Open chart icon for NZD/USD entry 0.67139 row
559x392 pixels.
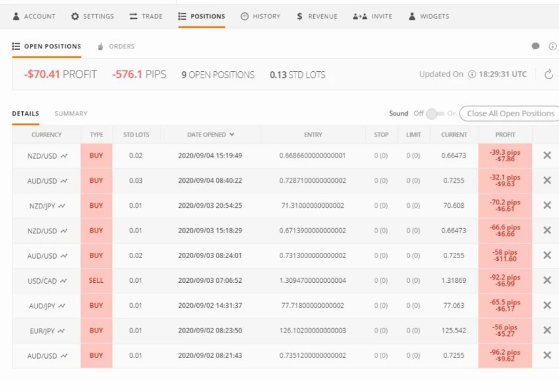tap(64, 231)
